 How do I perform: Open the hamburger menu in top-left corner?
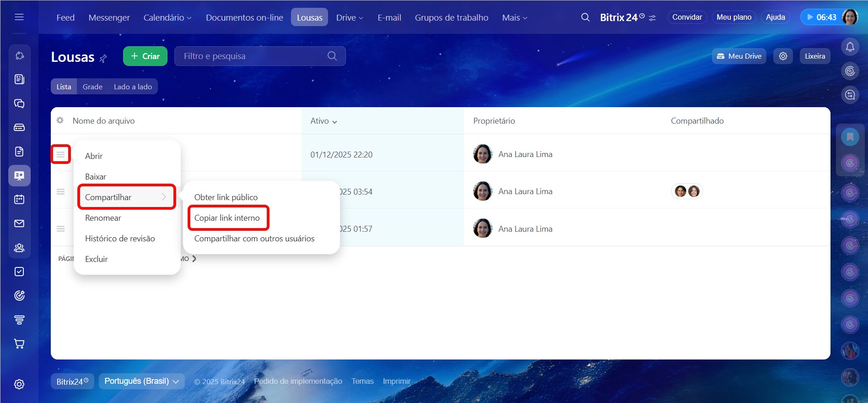pos(19,17)
